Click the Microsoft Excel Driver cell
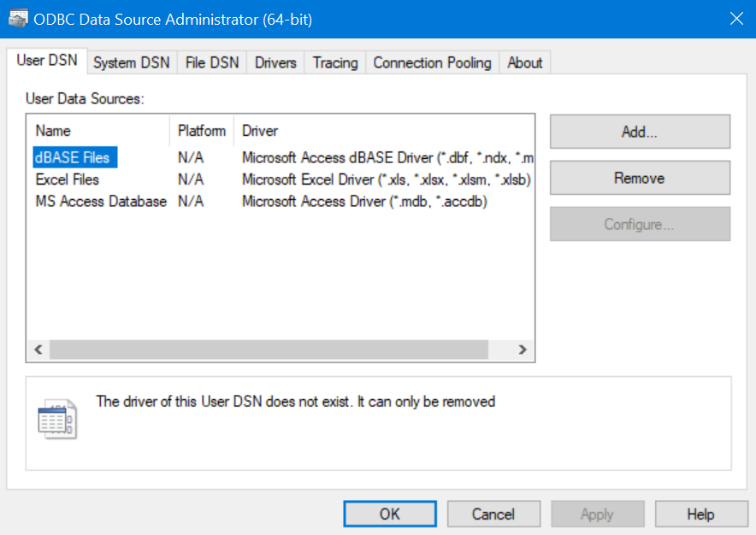The width and height of the screenshot is (756, 535). [x=387, y=179]
